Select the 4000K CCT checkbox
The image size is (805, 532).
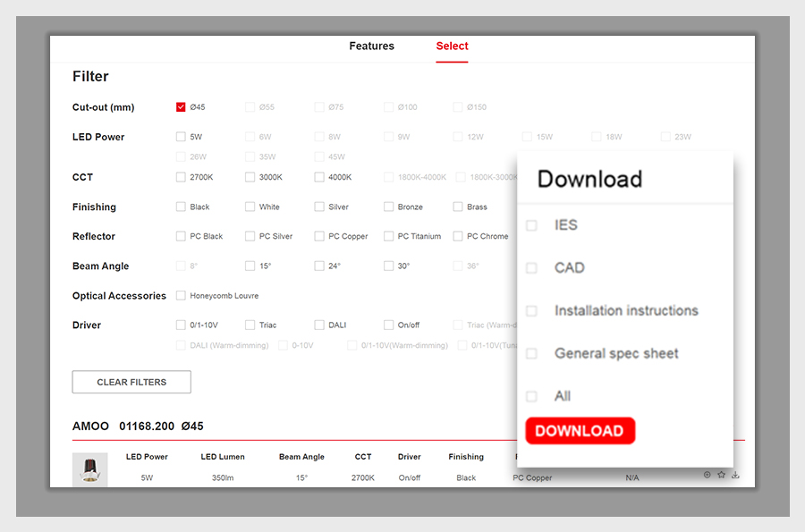pos(319,177)
